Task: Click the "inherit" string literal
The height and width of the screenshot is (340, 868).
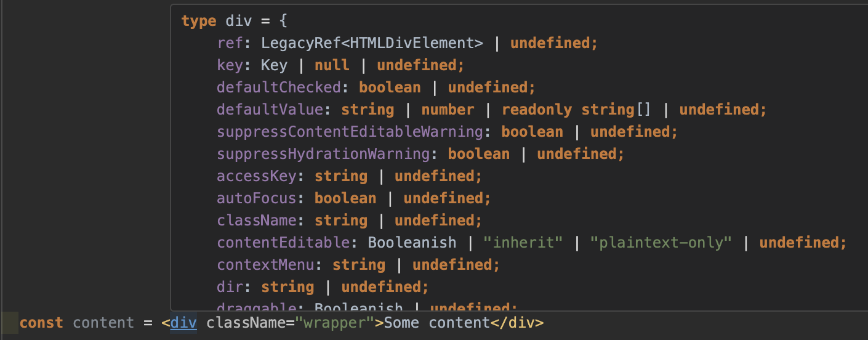Action: point(523,243)
